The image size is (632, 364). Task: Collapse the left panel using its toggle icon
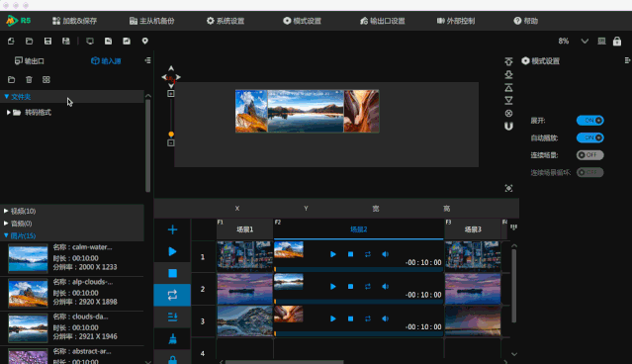click(148, 60)
